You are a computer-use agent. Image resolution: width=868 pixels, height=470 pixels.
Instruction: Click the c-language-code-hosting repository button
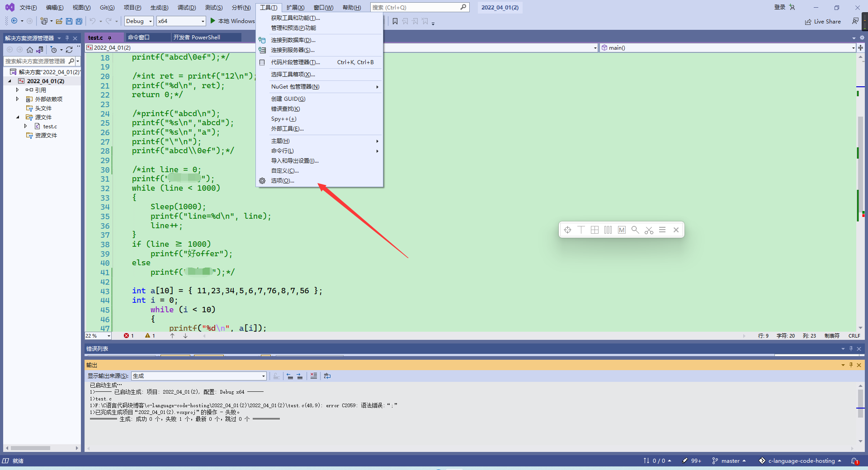(x=800, y=461)
